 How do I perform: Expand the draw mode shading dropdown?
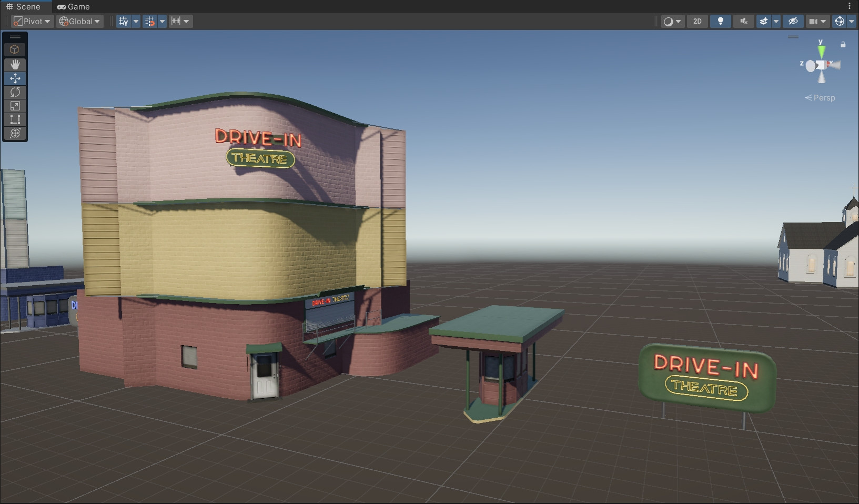click(x=672, y=21)
